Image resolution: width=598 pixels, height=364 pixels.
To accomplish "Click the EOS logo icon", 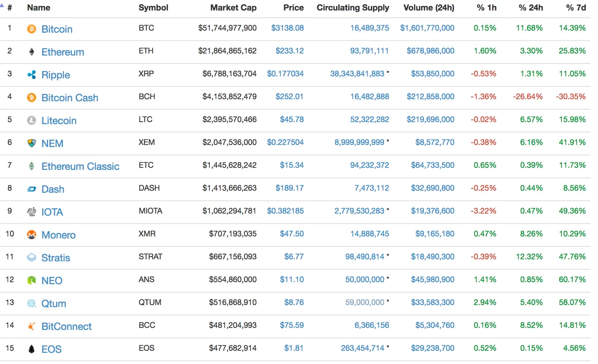I will coord(31,349).
